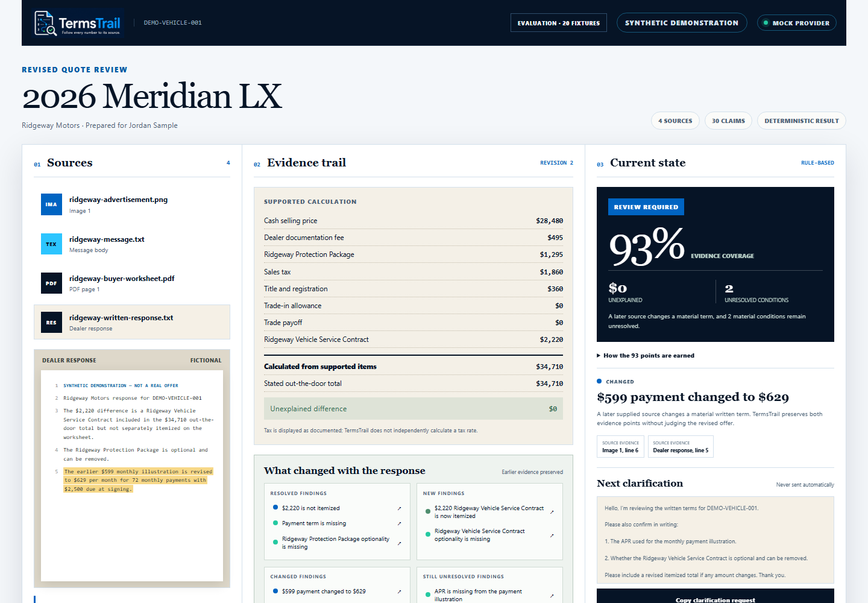Select 'Ridgeway Vehicle Service Contract optionality is missing'
868x603 pixels.
click(x=489, y=535)
